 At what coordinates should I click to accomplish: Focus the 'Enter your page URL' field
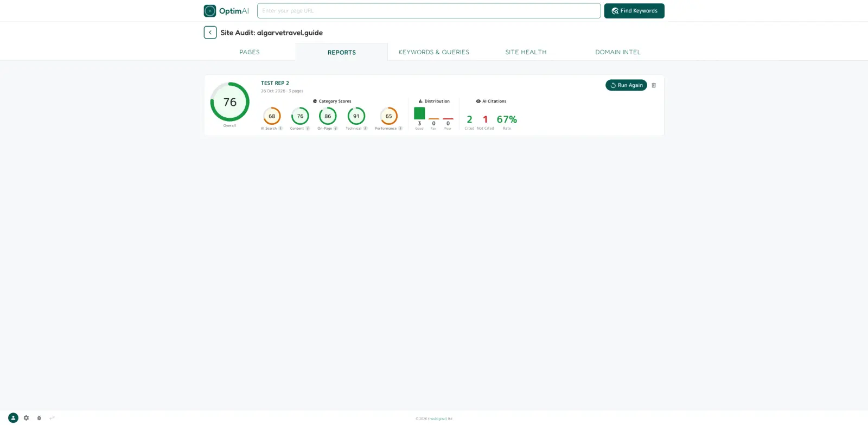tap(429, 11)
